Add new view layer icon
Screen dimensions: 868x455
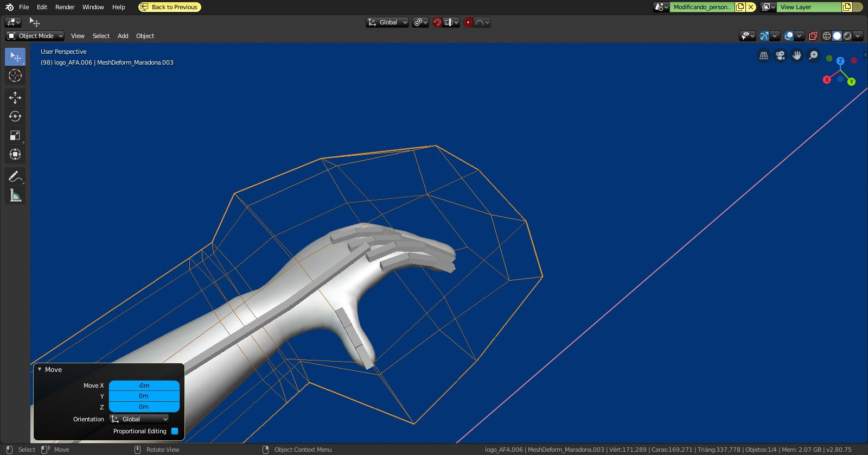pos(847,7)
